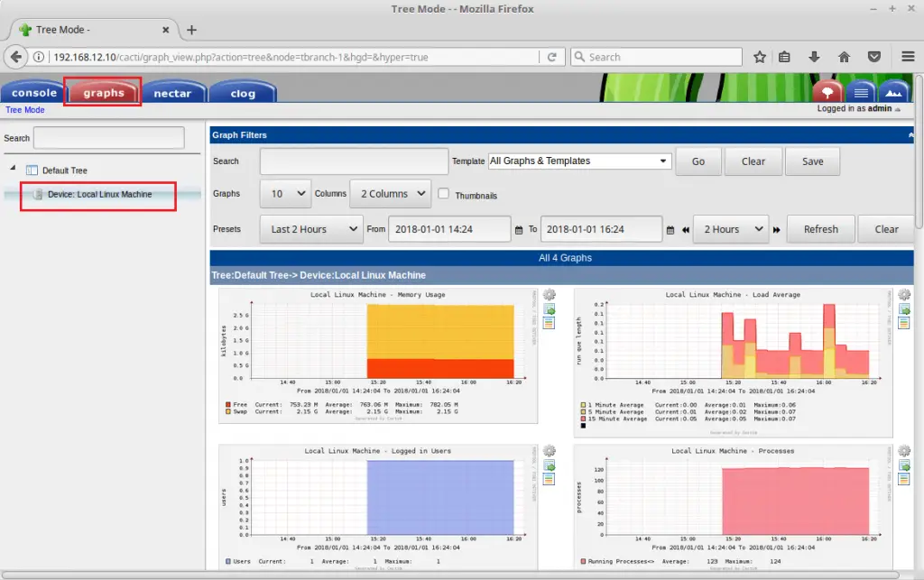The width and height of the screenshot is (924, 580).
Task: Go to Firefox home page icon
Action: 845,57
